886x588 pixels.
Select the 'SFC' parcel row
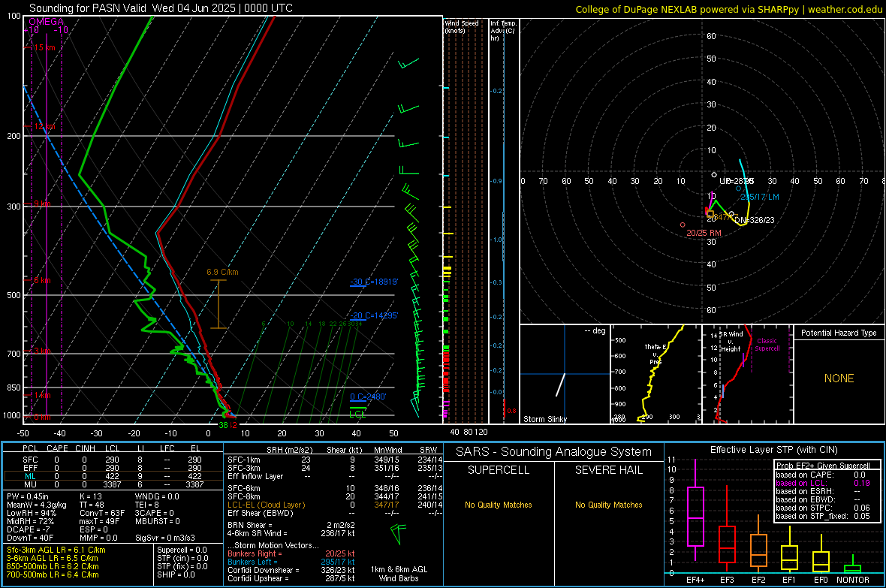(113, 460)
